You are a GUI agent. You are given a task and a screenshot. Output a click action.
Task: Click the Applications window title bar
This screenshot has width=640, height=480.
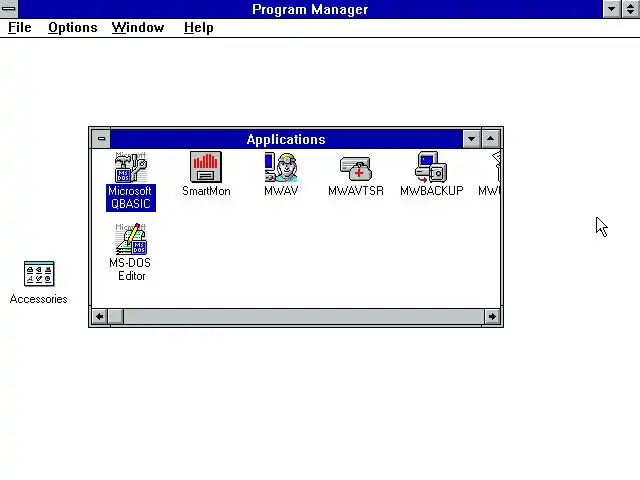click(x=286, y=139)
